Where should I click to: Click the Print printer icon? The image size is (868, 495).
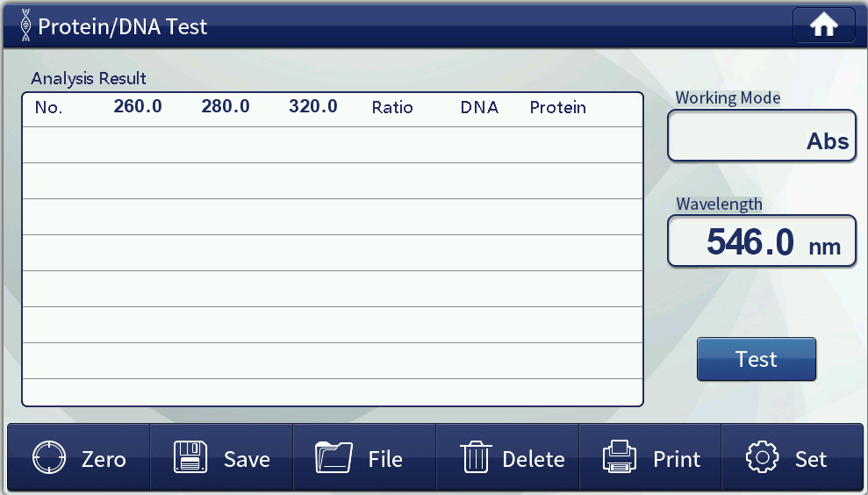619,458
